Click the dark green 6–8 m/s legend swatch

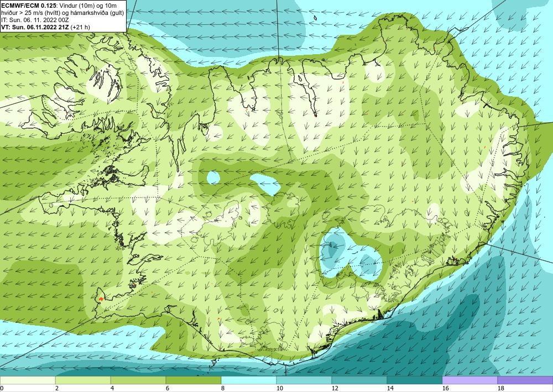(x=193, y=380)
